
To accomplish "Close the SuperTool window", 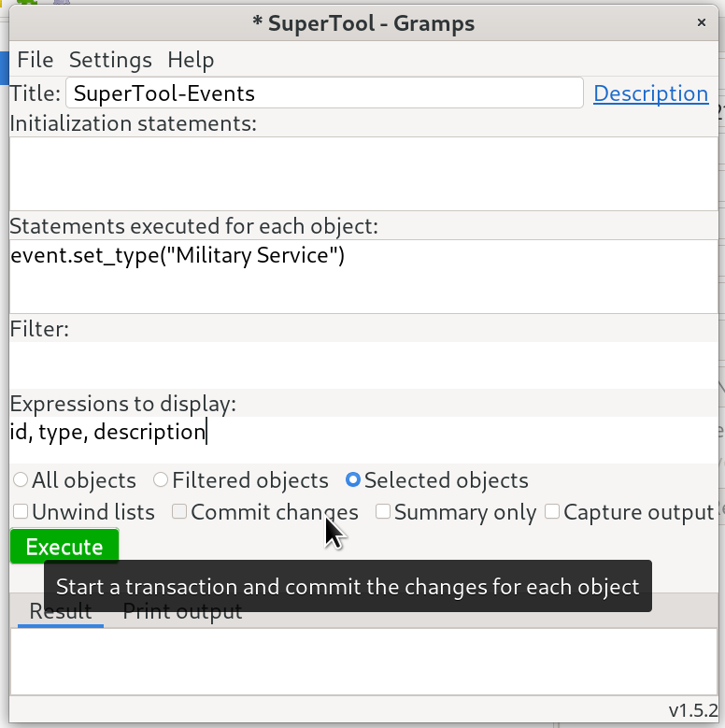I will [701, 22].
